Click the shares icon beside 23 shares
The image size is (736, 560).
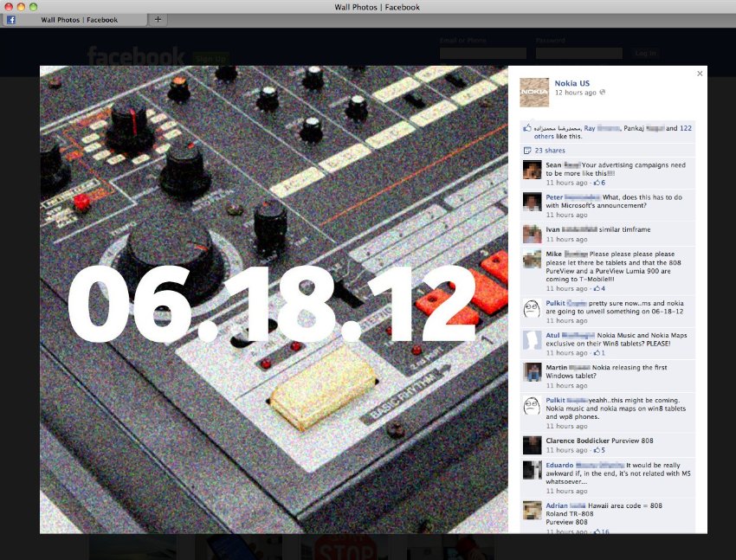click(x=527, y=151)
